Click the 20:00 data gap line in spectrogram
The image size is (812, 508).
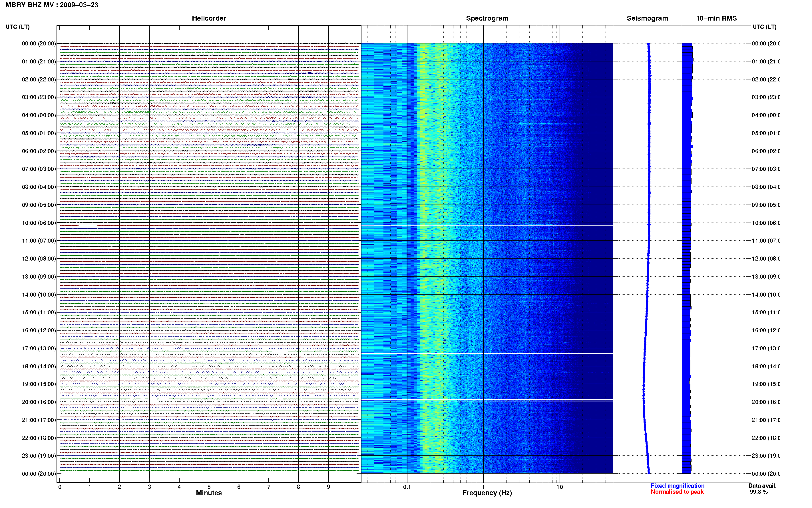pyautogui.click(x=487, y=401)
